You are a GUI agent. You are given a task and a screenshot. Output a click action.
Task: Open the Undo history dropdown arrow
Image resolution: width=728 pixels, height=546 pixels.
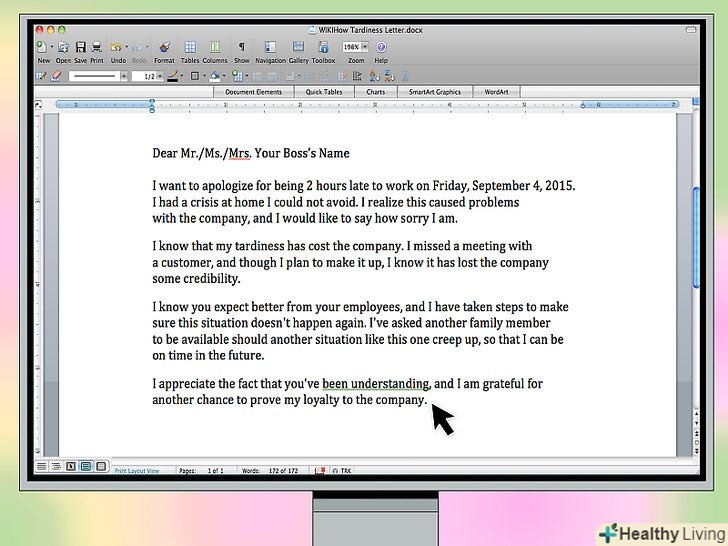tap(126, 47)
